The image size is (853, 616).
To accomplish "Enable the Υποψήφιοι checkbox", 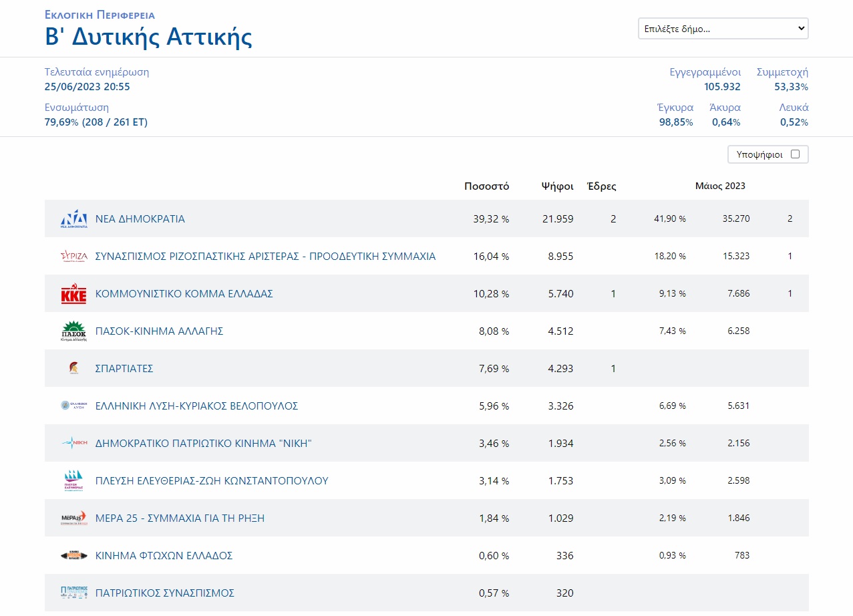I will click(x=795, y=154).
